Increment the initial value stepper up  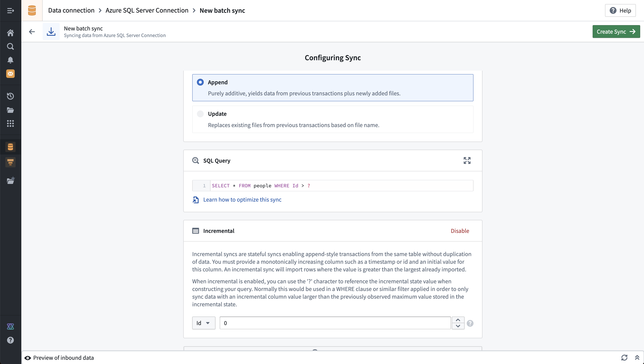click(x=458, y=320)
